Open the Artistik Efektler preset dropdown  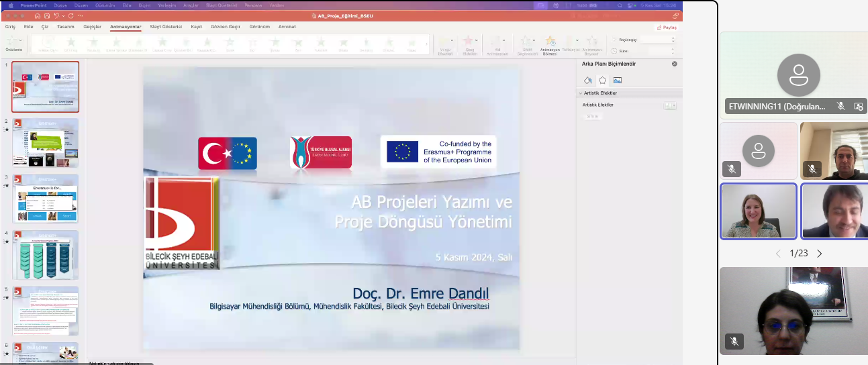[x=670, y=105]
